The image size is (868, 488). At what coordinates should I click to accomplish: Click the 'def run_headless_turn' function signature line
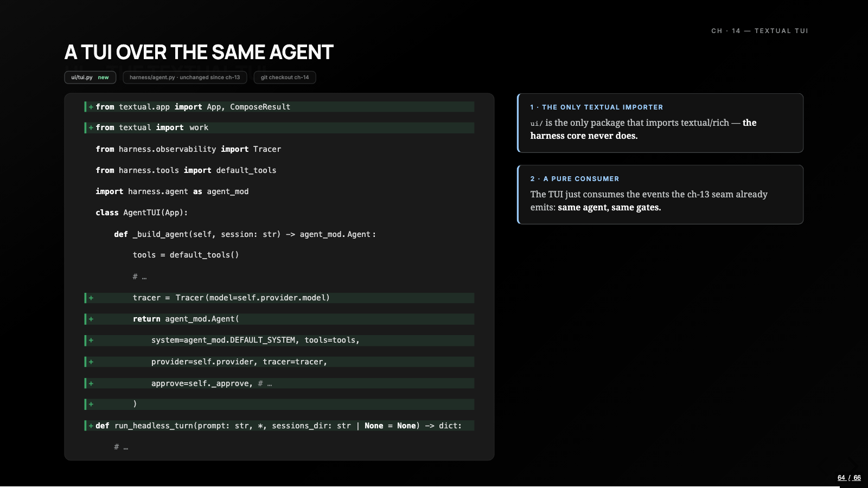click(279, 426)
